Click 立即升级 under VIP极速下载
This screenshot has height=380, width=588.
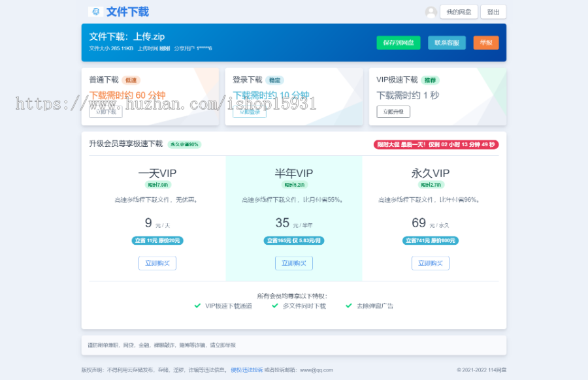point(393,112)
